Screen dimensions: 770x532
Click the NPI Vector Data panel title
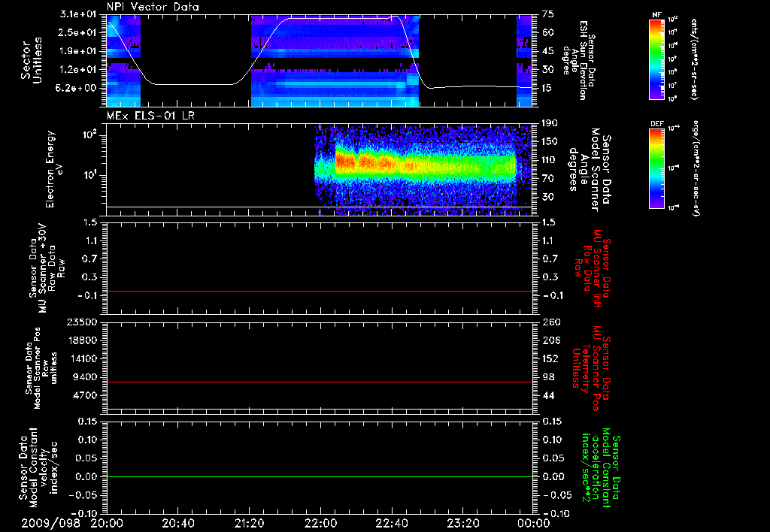coord(153,7)
